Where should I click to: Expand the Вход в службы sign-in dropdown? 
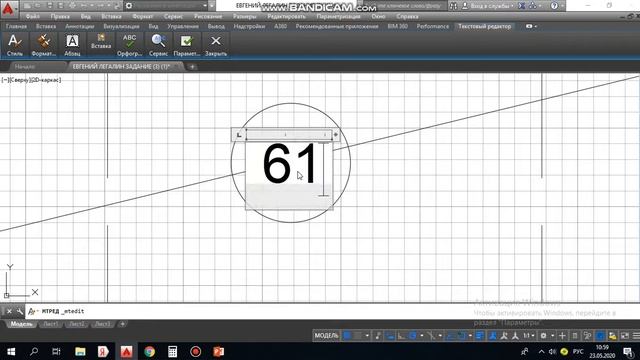pyautogui.click(x=512, y=6)
